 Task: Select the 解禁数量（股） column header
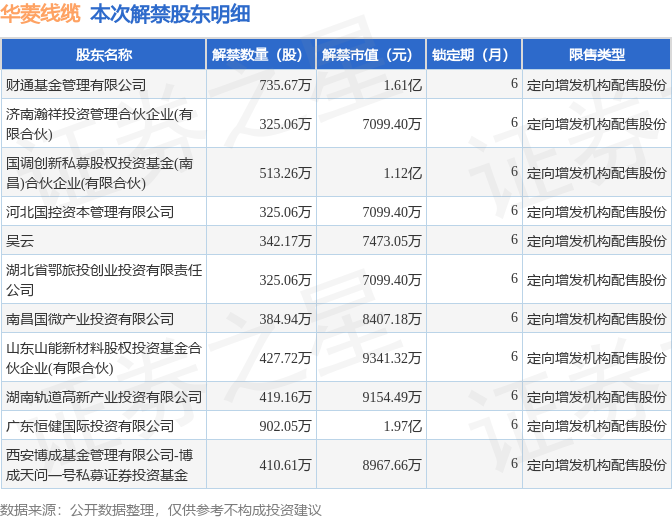click(261, 54)
